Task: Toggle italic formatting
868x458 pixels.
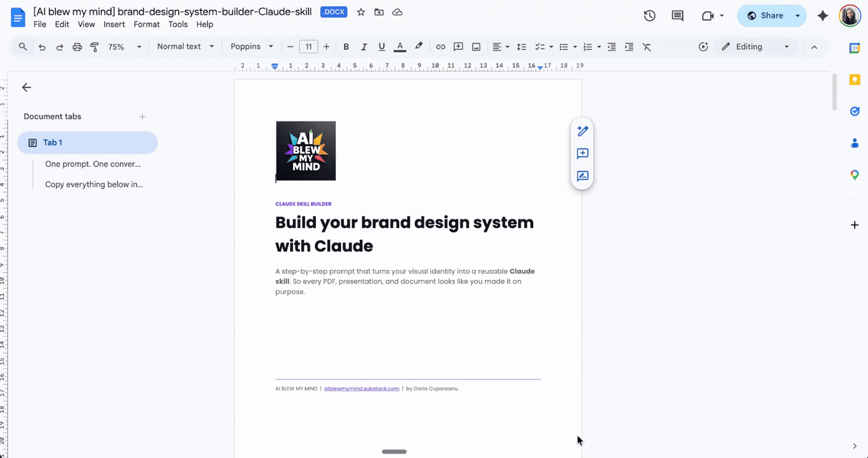Action: 364,46
